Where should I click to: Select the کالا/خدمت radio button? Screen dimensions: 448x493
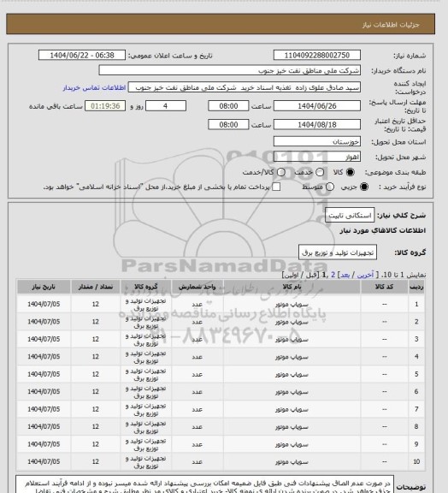pos(281,172)
